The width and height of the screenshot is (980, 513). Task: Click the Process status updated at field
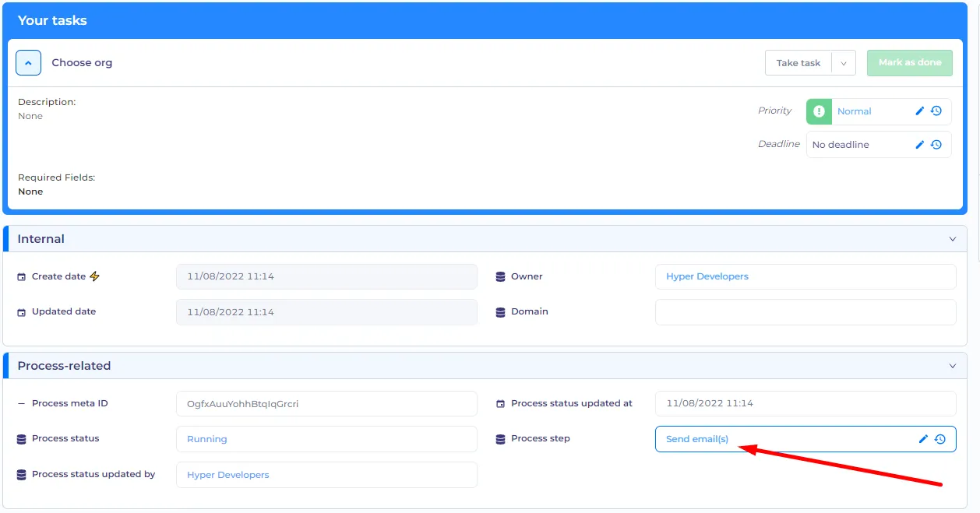(806, 404)
